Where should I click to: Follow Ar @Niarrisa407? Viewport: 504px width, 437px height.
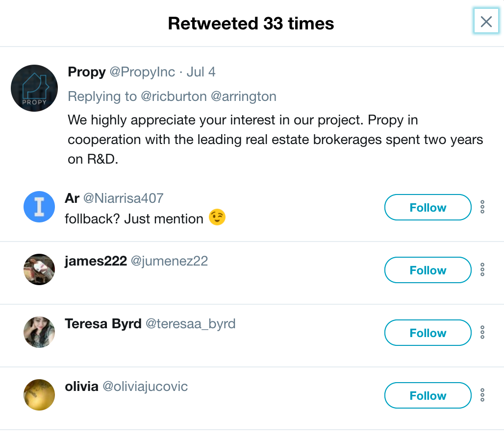point(428,208)
